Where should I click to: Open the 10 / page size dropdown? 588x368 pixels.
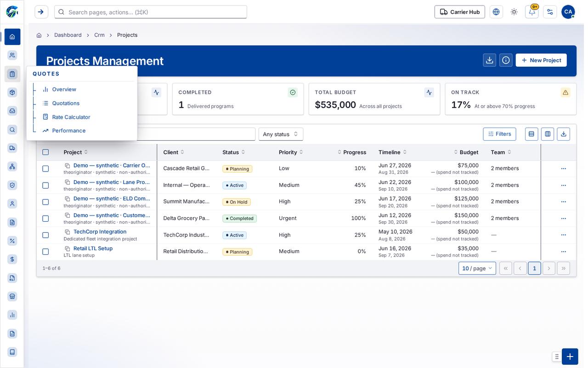(x=477, y=268)
